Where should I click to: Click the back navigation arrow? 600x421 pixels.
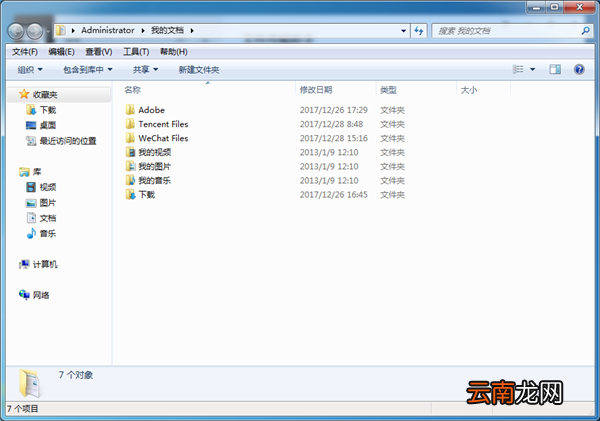pos(16,31)
